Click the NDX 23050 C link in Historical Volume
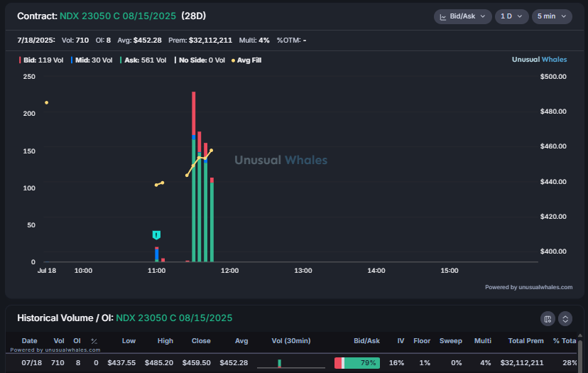The width and height of the screenshot is (588, 373). click(x=174, y=318)
